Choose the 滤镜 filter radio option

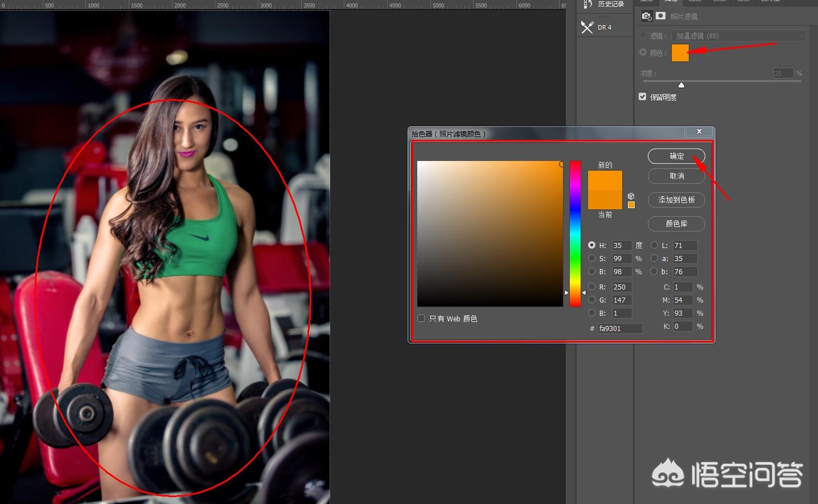click(643, 35)
